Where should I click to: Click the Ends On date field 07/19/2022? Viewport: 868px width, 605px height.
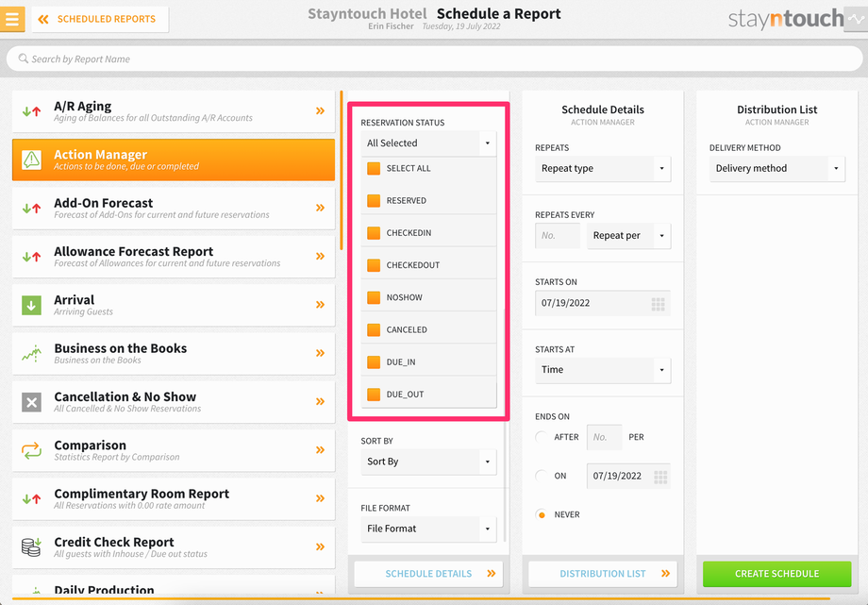[x=629, y=476]
